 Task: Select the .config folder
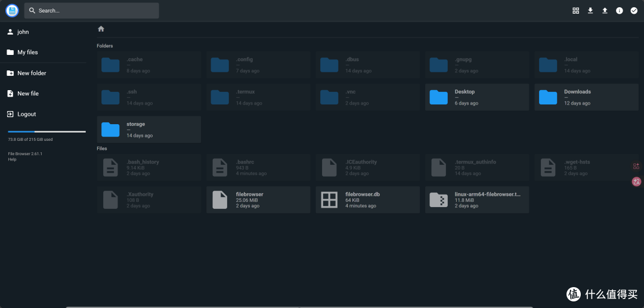[x=258, y=65]
